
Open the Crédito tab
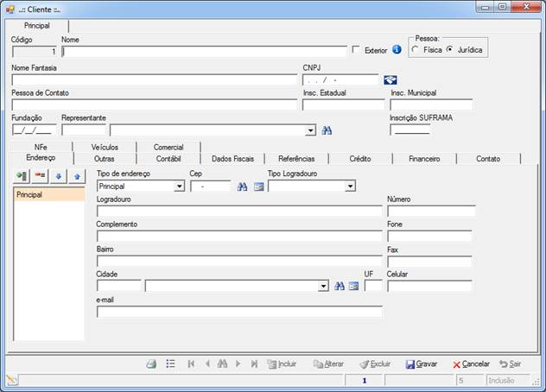pyautogui.click(x=360, y=159)
